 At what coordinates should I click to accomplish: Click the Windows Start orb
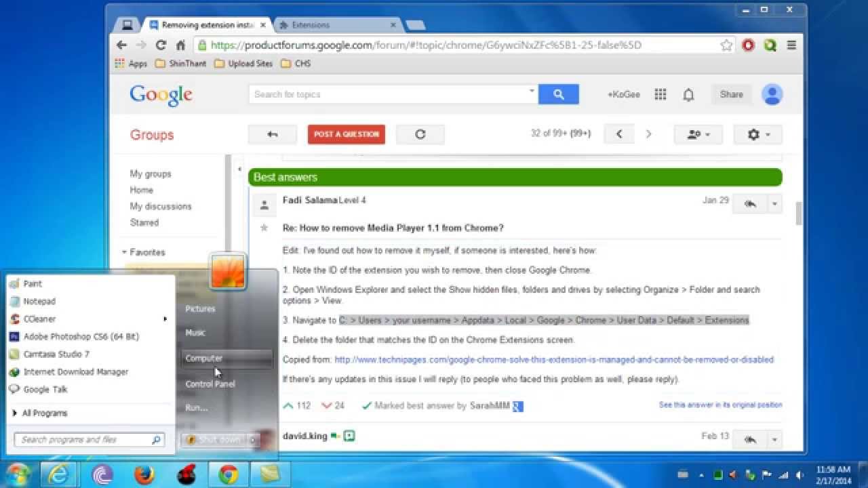tap(18, 474)
